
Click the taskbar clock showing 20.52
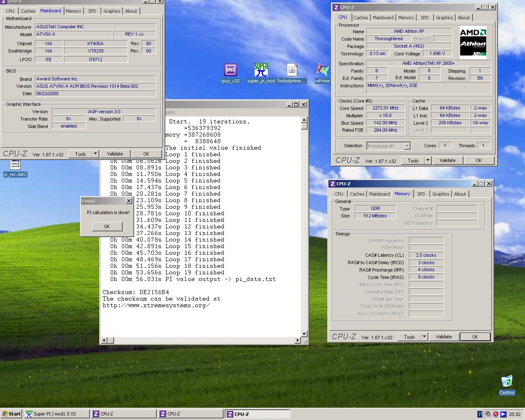(x=515, y=414)
